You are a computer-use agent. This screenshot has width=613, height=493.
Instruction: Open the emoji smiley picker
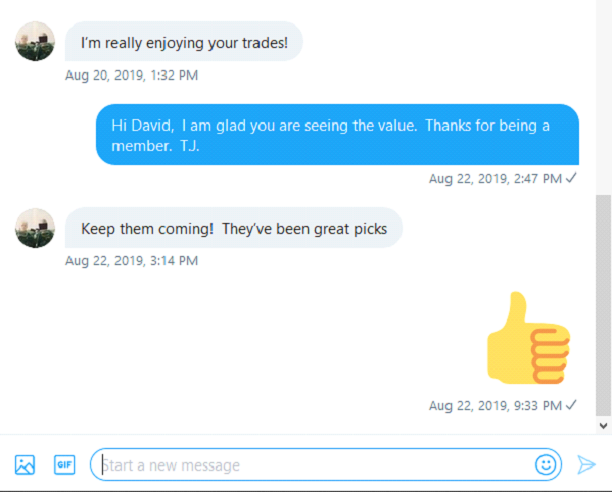click(x=545, y=464)
